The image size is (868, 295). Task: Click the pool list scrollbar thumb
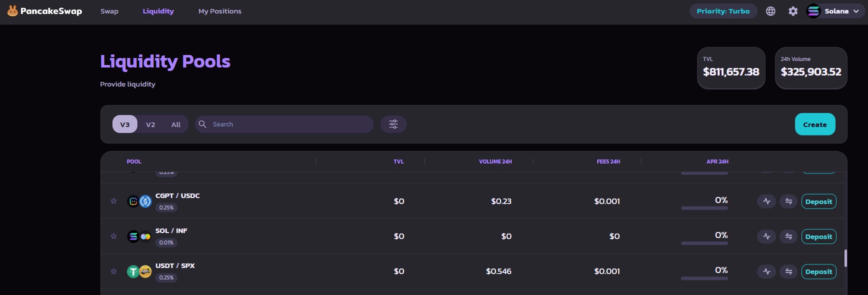point(846,258)
